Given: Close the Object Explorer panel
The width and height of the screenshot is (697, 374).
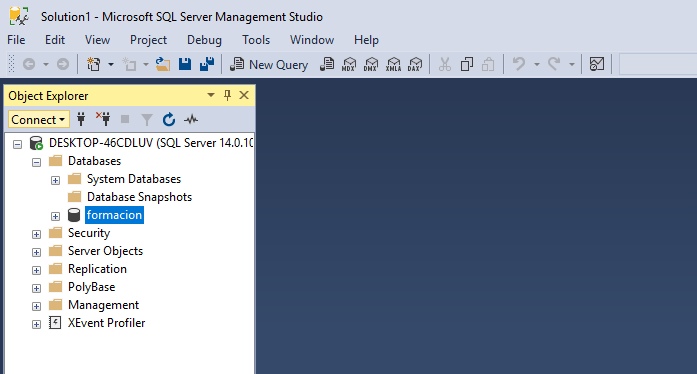Looking at the screenshot, I should tap(244, 95).
